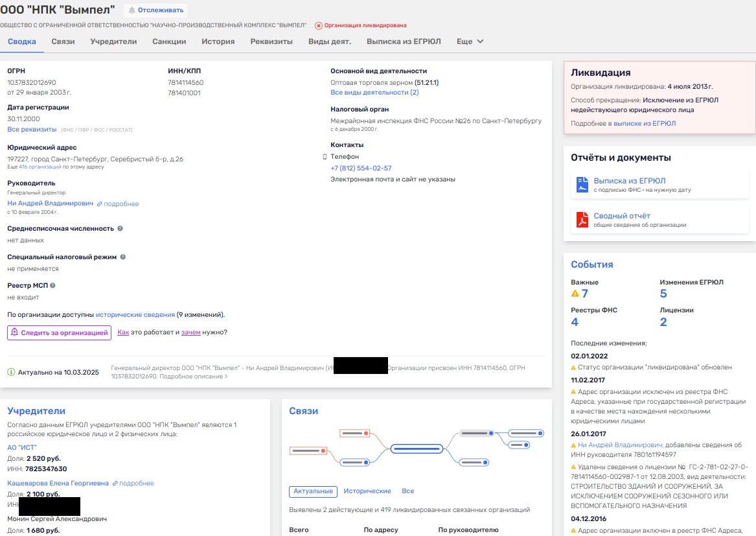The height and width of the screenshot is (536, 756).
Task: Click the phone icon near Телефон
Action: pos(325,157)
